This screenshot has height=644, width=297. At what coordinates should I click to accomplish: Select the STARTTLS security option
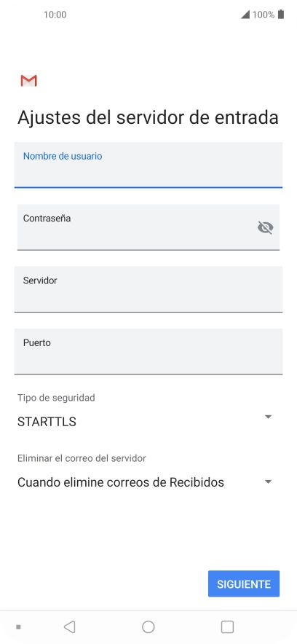point(47,422)
